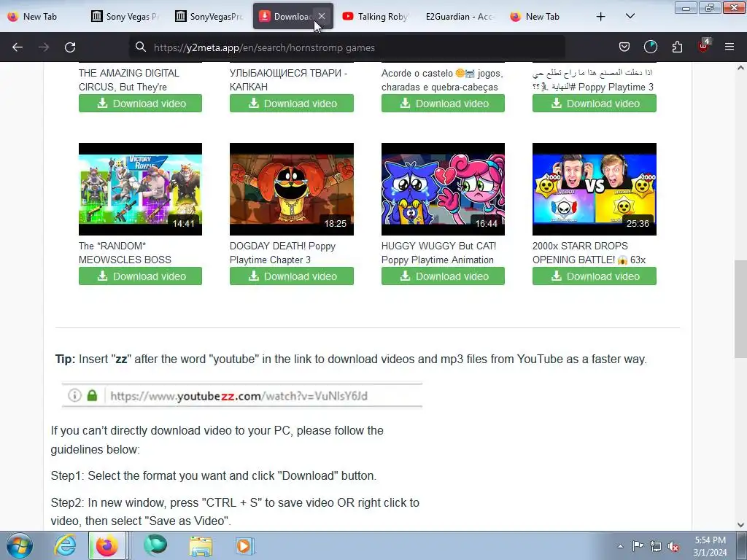Click the scrollbar down arrow
Image resolution: width=747 pixels, height=560 pixels.
pyautogui.click(x=740, y=525)
